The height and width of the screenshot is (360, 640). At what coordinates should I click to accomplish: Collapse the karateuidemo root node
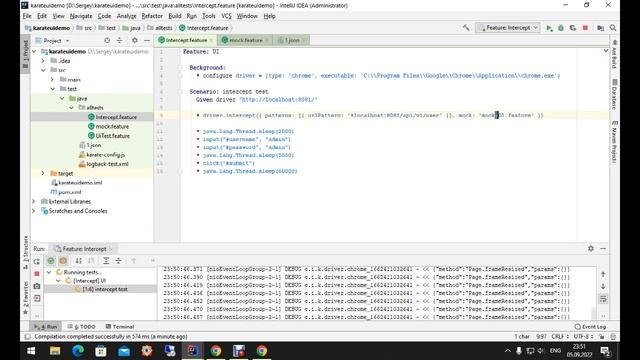point(34,51)
